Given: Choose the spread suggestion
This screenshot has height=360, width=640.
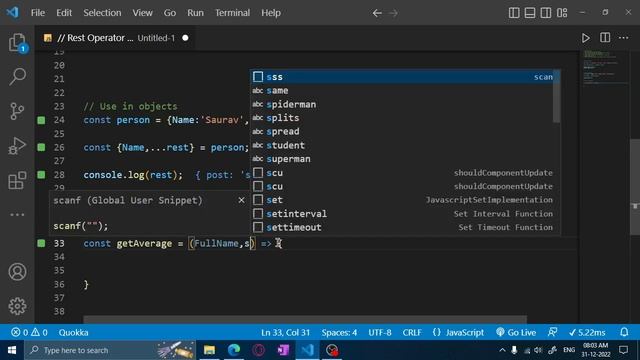Looking at the screenshot, I should pos(402,131).
